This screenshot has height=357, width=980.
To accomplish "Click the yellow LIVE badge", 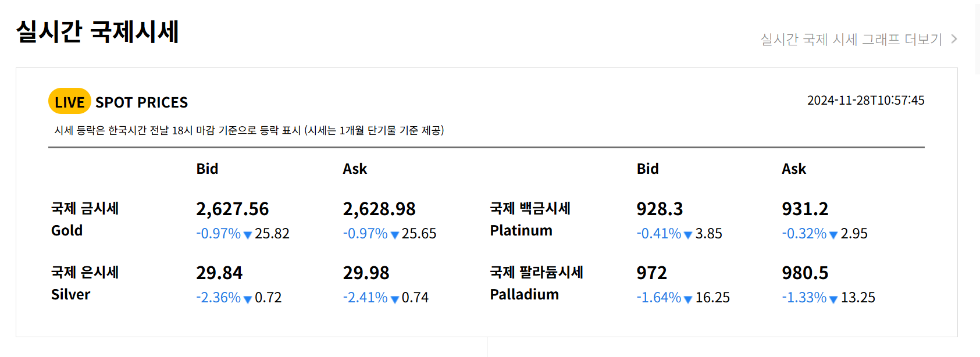I will (x=70, y=101).
